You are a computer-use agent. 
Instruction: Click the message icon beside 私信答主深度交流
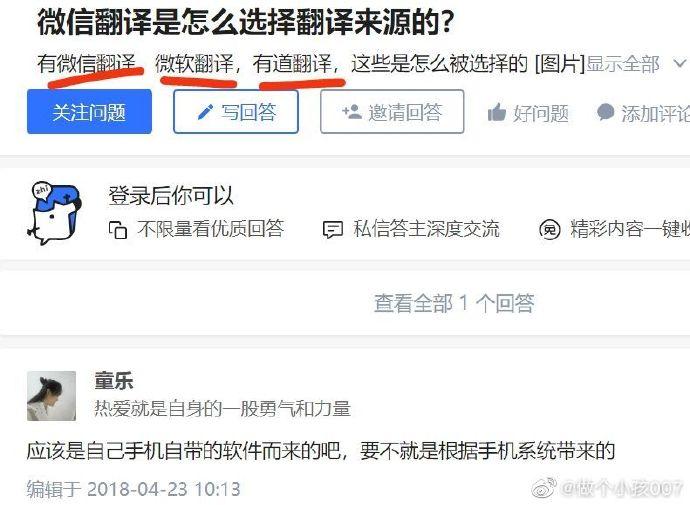pos(333,230)
